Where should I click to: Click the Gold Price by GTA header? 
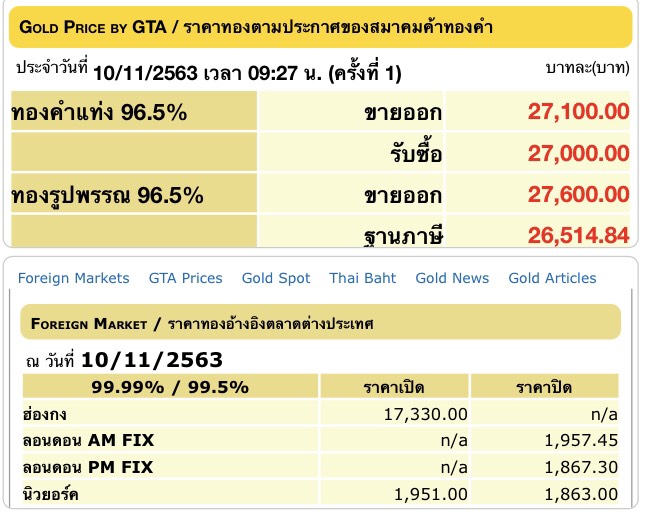(x=321, y=27)
